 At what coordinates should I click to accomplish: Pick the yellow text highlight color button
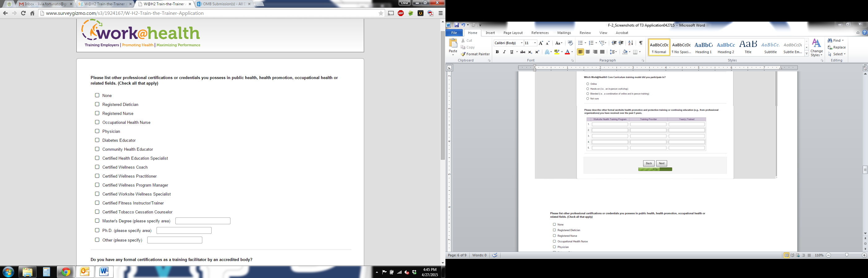point(557,52)
